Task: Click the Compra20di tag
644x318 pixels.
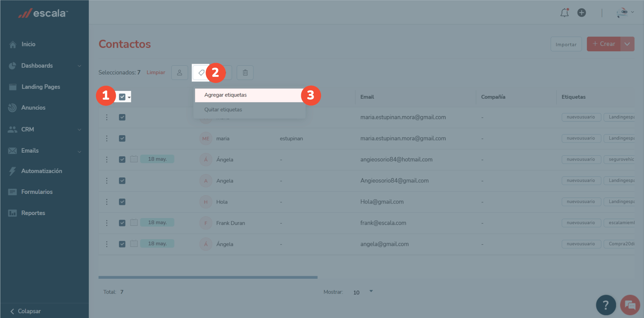Action: (x=620, y=244)
